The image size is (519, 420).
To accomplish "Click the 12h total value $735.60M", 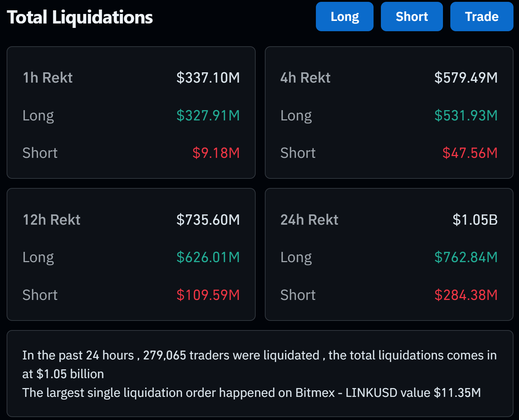I will click(x=208, y=220).
